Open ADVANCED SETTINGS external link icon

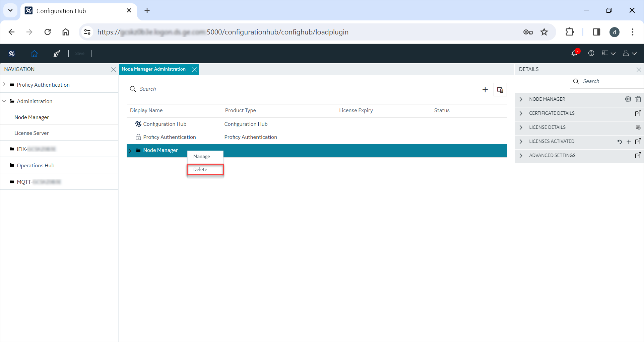(638, 155)
